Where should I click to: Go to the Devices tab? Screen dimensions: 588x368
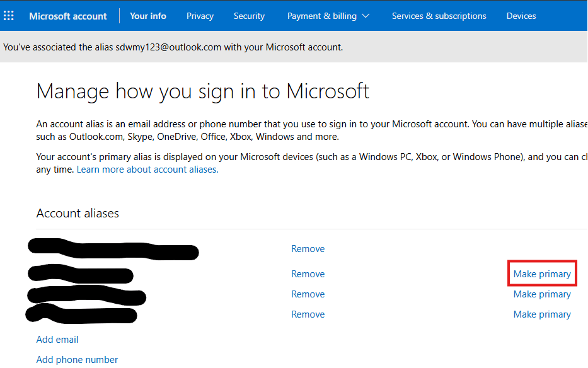click(x=521, y=16)
